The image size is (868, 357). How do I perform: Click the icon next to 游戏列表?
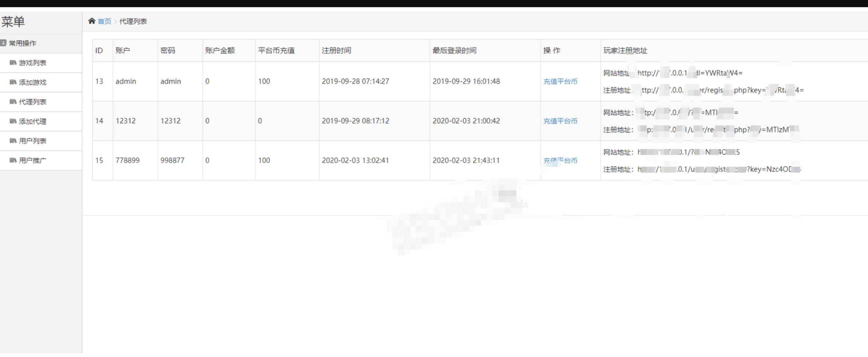pyautogui.click(x=13, y=62)
